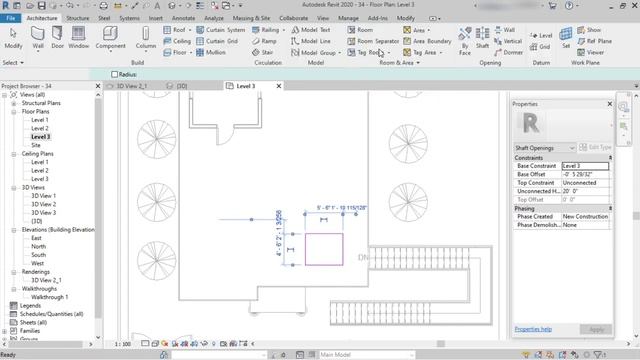Open Level 1 floor plan in browser
The height and width of the screenshot is (360, 640).
[40, 120]
